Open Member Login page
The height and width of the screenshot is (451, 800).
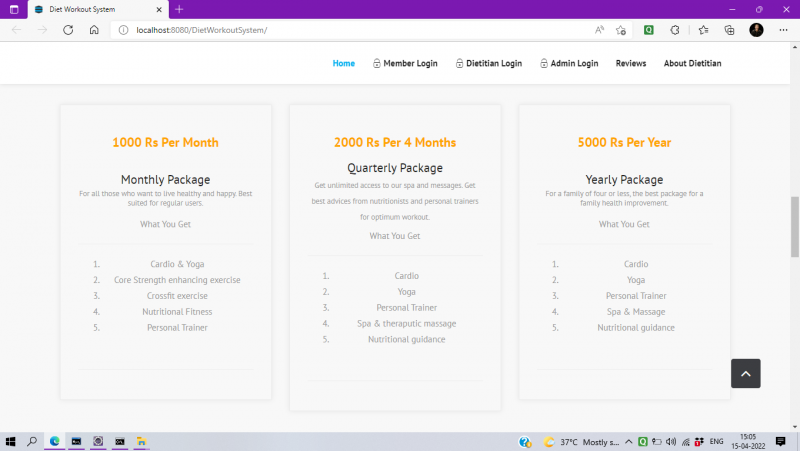point(405,63)
